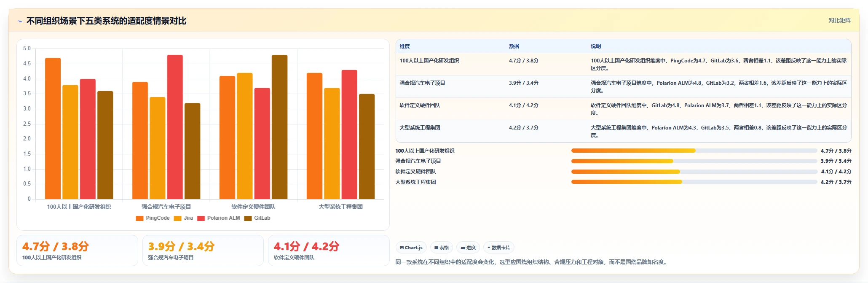Viewport: 868px width, 283px height.
Task: Toggle GitLab series in chart legend
Action: (257, 218)
